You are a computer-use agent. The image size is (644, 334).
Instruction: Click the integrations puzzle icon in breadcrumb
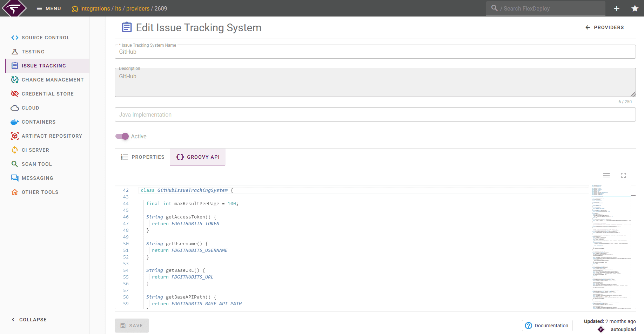coord(75,9)
